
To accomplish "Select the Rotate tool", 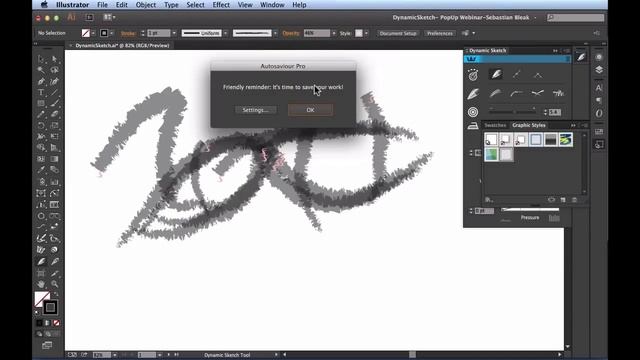I will click(41, 126).
